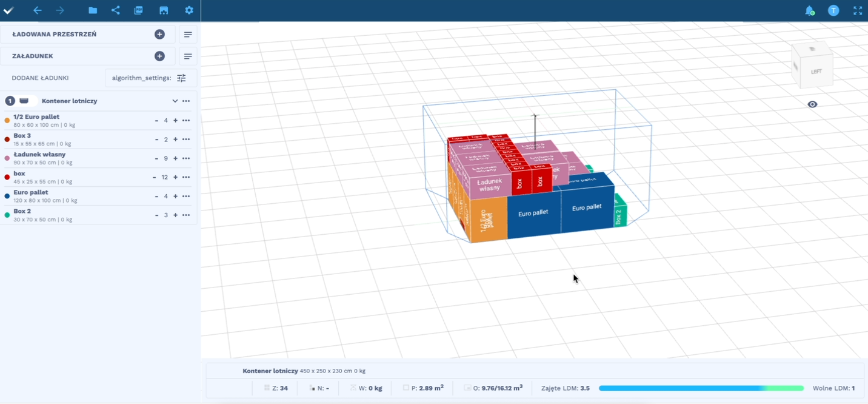Image resolution: width=868 pixels, height=404 pixels.
Task: Open the settings gear icon
Action: [x=189, y=10]
